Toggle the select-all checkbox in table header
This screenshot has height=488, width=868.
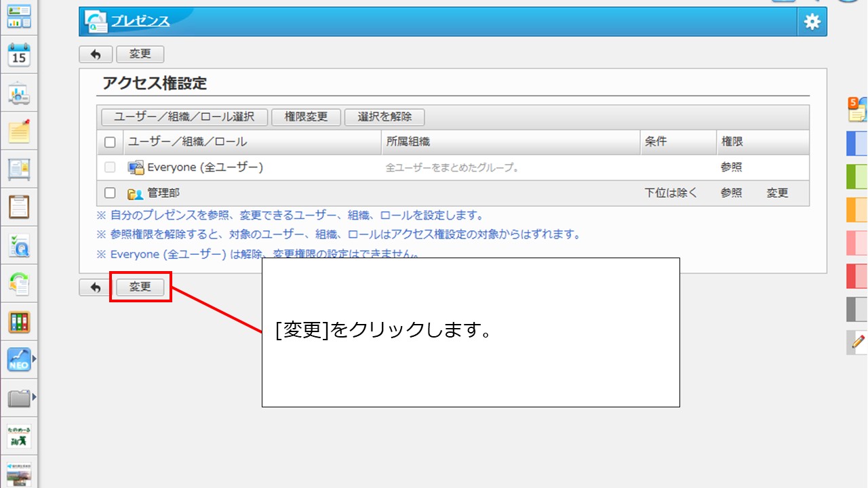tap(110, 142)
